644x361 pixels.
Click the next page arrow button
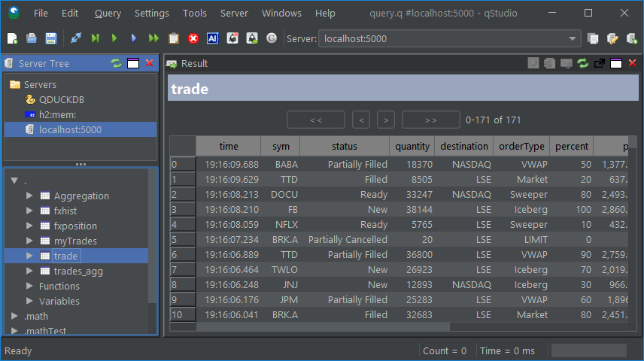click(386, 120)
